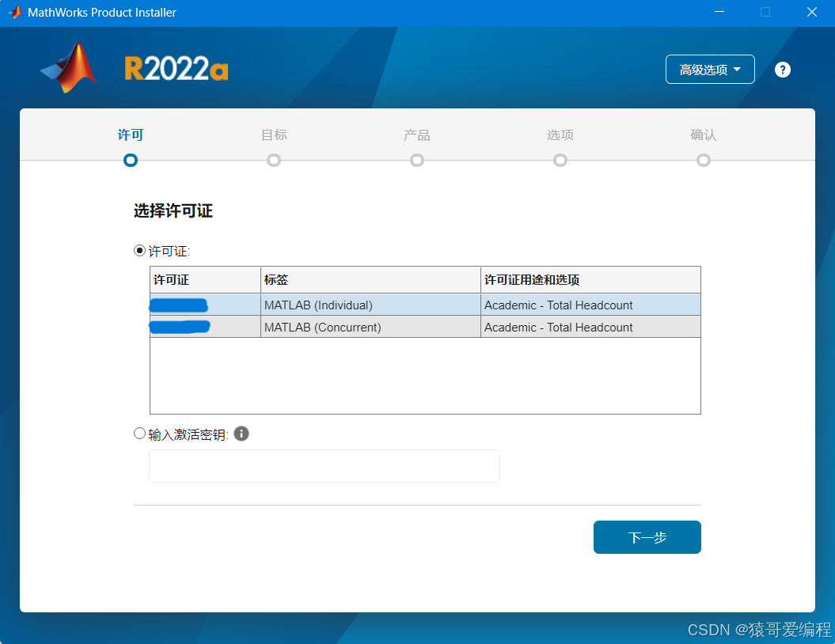The height and width of the screenshot is (644, 835).
Task: Click the redacted license number in Concurrent row
Action: point(180,327)
